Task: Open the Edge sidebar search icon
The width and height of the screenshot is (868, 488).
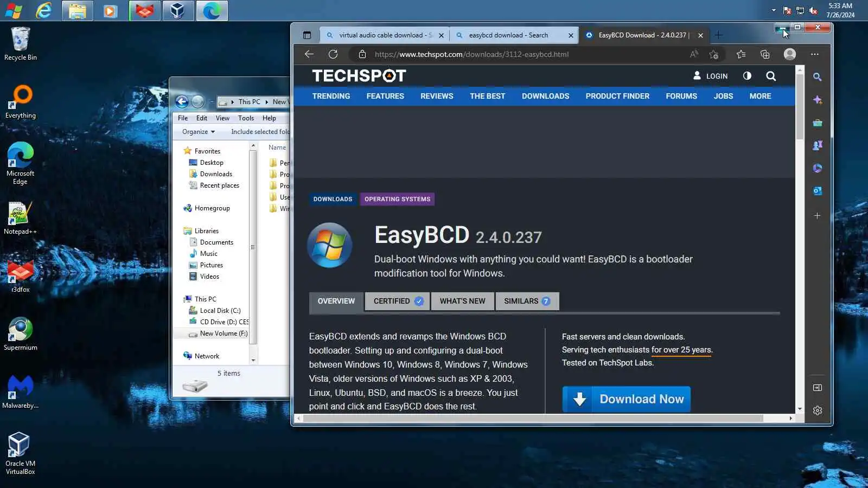Action: click(x=818, y=77)
